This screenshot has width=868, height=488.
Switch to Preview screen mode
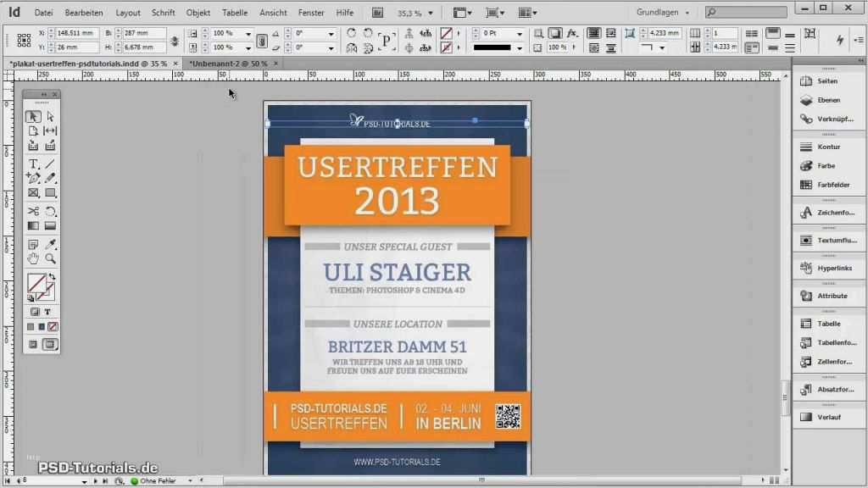pyautogui.click(x=49, y=345)
